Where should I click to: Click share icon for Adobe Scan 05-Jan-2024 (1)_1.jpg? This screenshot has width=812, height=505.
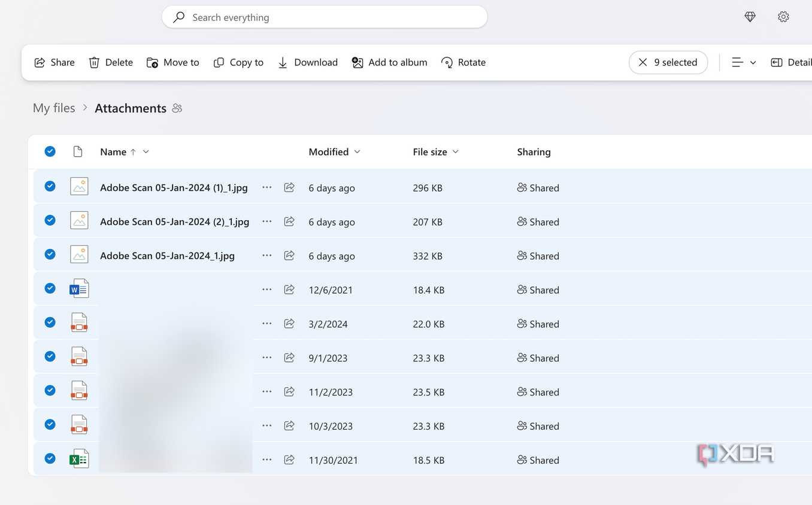(289, 187)
